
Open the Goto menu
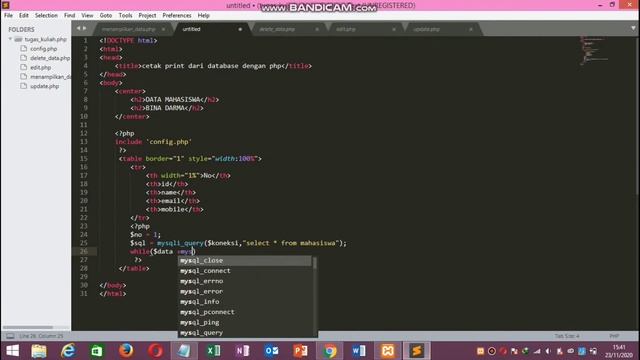tap(106, 15)
